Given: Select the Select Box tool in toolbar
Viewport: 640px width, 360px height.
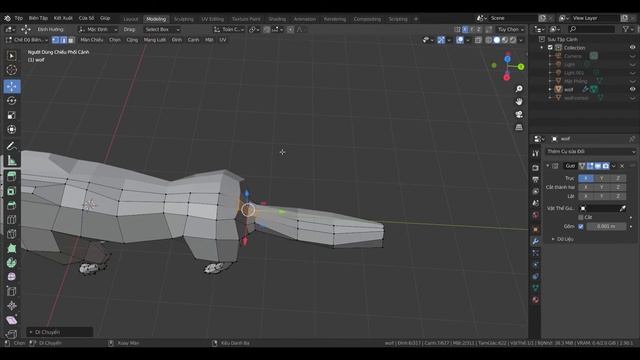Looking at the screenshot, I should tap(11, 56).
